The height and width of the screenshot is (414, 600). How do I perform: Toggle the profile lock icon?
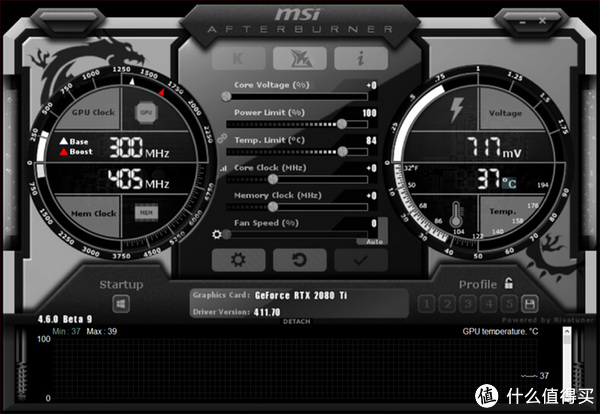point(510,284)
